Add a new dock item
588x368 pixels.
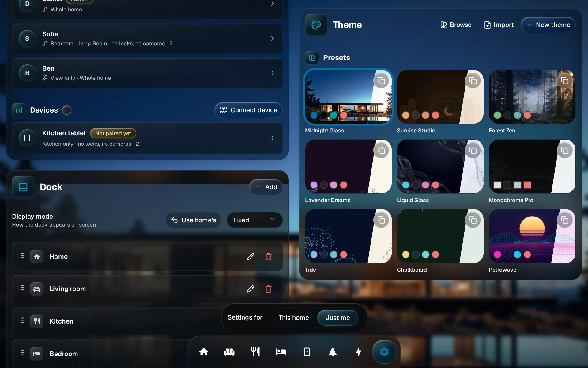pos(266,187)
